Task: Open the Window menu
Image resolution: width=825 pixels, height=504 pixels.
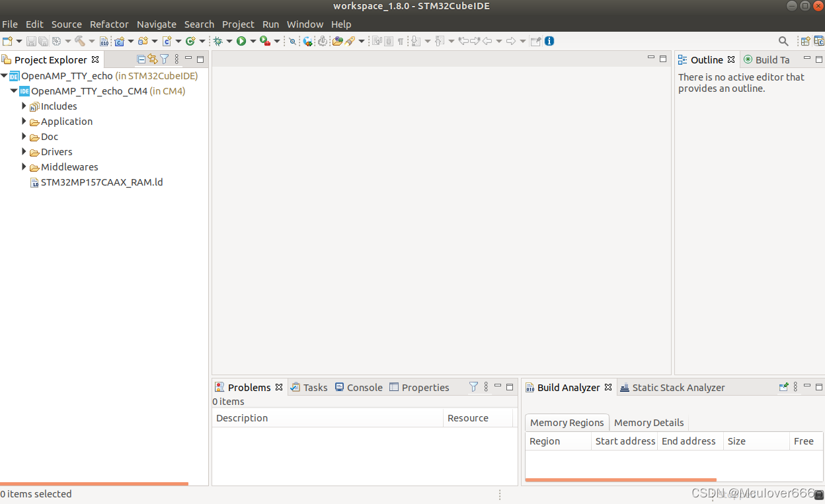Action: coord(305,24)
